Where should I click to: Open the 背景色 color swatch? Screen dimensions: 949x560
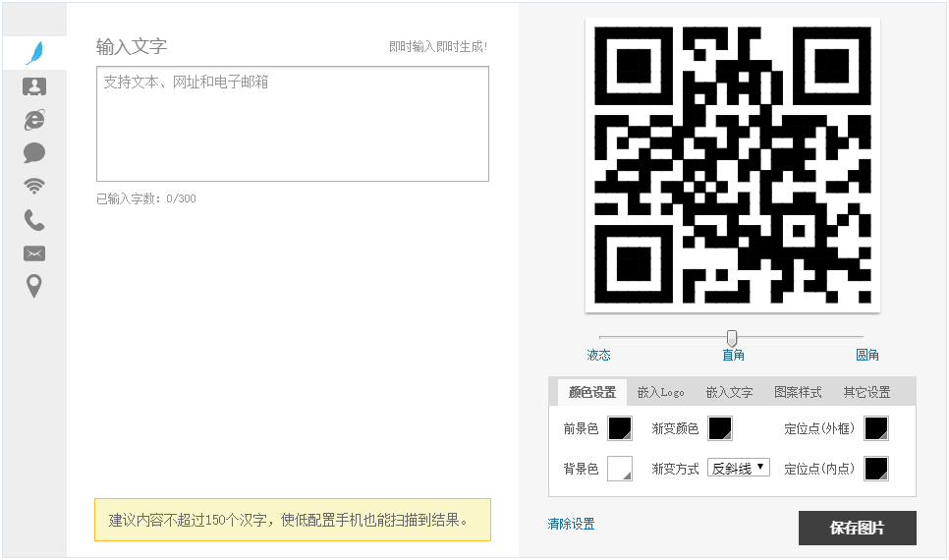[x=620, y=469]
